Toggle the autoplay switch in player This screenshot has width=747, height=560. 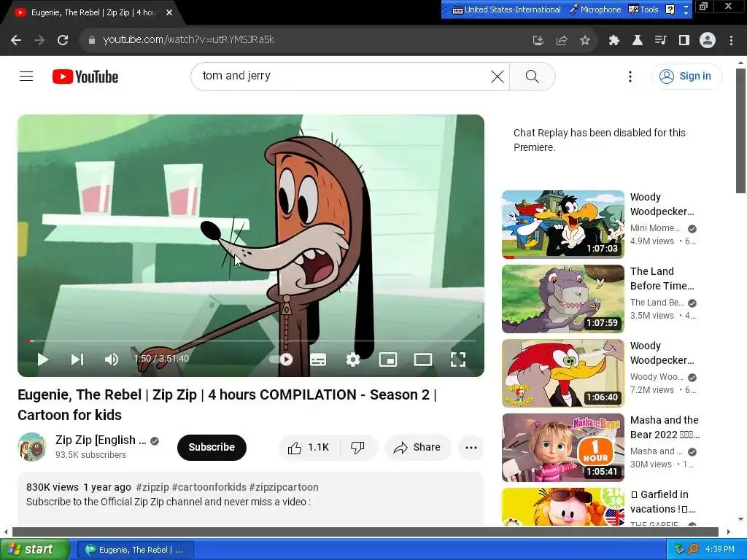(281, 359)
